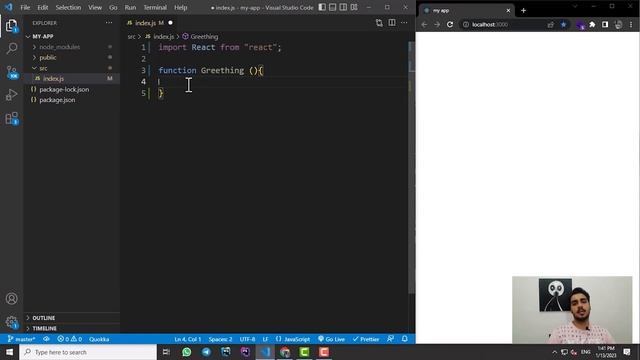Click Ln 4, Col 1 position

point(188,339)
